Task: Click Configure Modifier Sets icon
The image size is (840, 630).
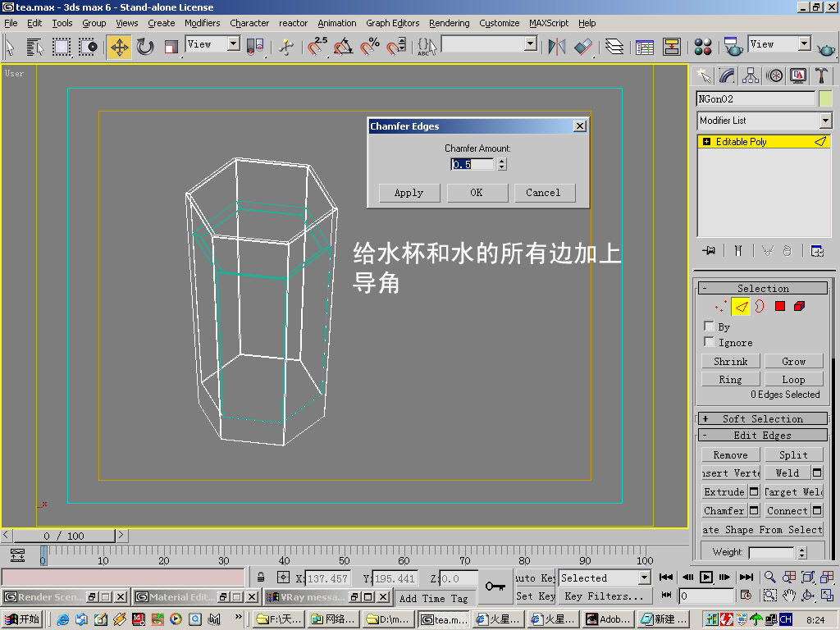Action: pos(817,250)
